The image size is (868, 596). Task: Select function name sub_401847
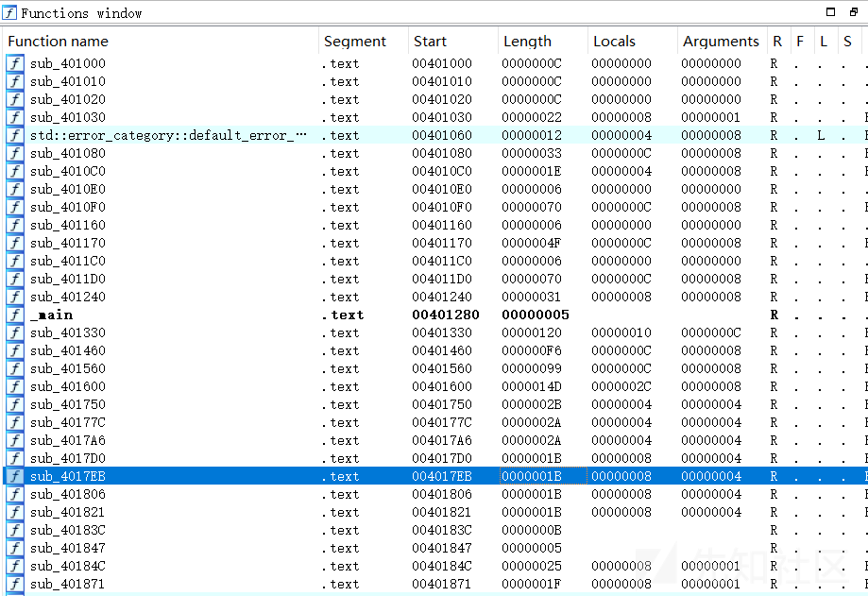[68, 548]
